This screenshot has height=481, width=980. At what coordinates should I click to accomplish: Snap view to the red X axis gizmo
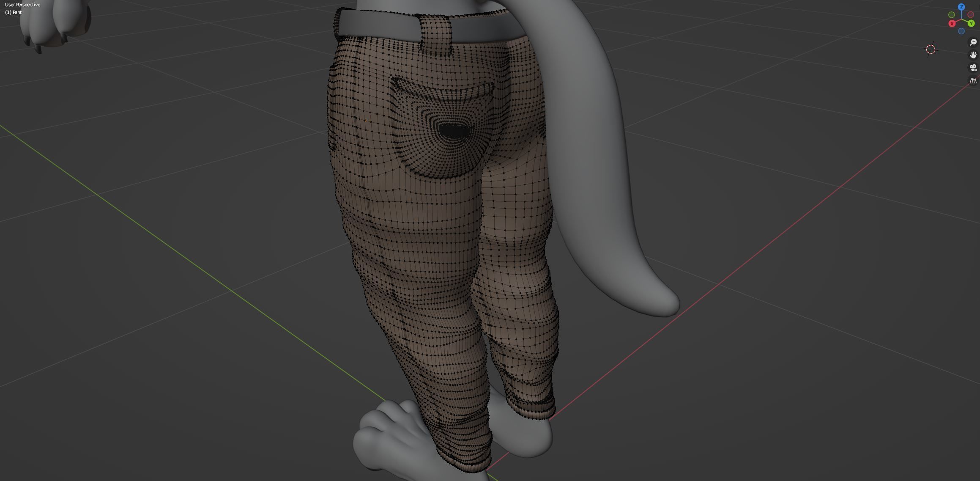click(952, 24)
